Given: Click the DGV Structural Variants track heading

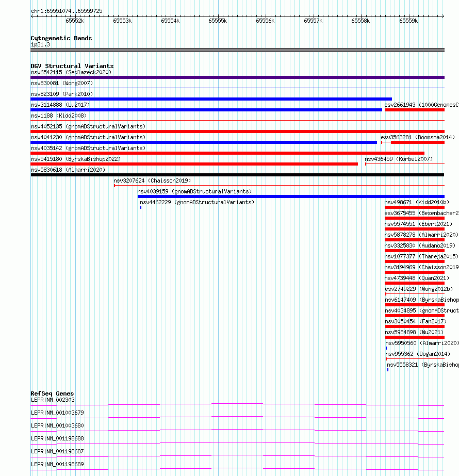Looking at the screenshot, I should [72, 66].
